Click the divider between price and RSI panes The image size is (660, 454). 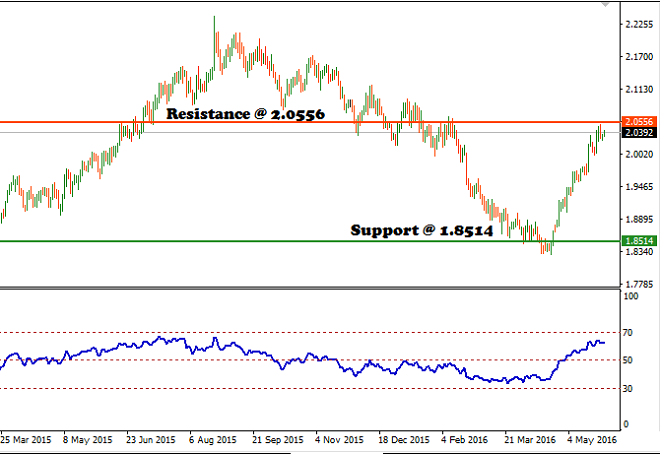tap(310, 288)
